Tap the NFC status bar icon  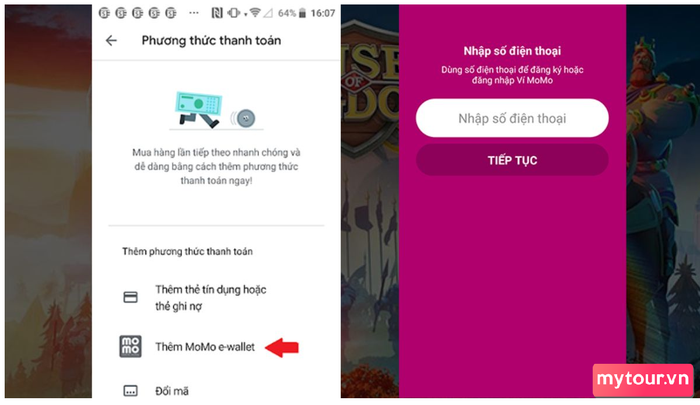pos(217,13)
